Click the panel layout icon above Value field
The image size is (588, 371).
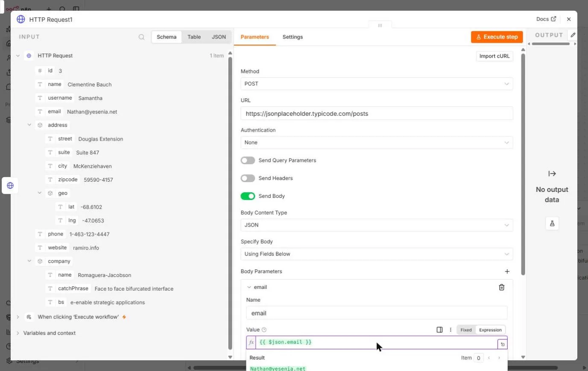coord(439,330)
